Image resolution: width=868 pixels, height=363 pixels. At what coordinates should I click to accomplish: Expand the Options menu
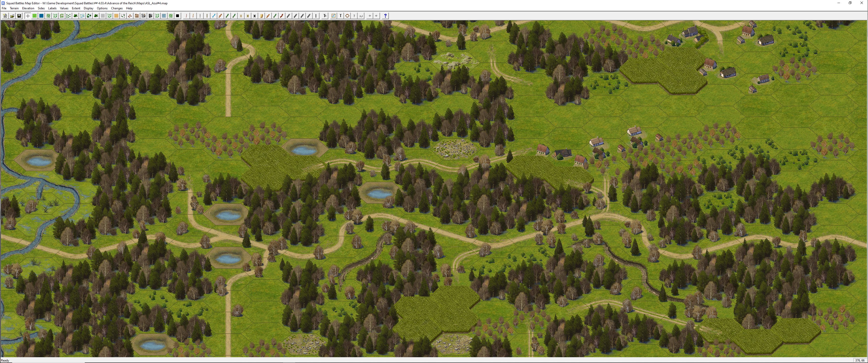pos(102,8)
